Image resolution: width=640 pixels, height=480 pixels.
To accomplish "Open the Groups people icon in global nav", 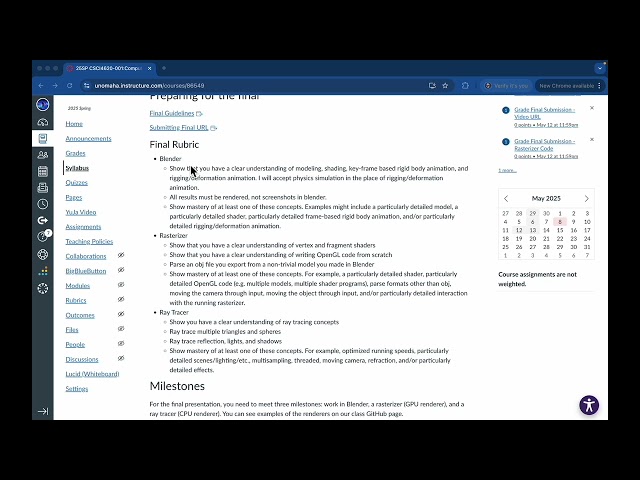I will pos(42,155).
